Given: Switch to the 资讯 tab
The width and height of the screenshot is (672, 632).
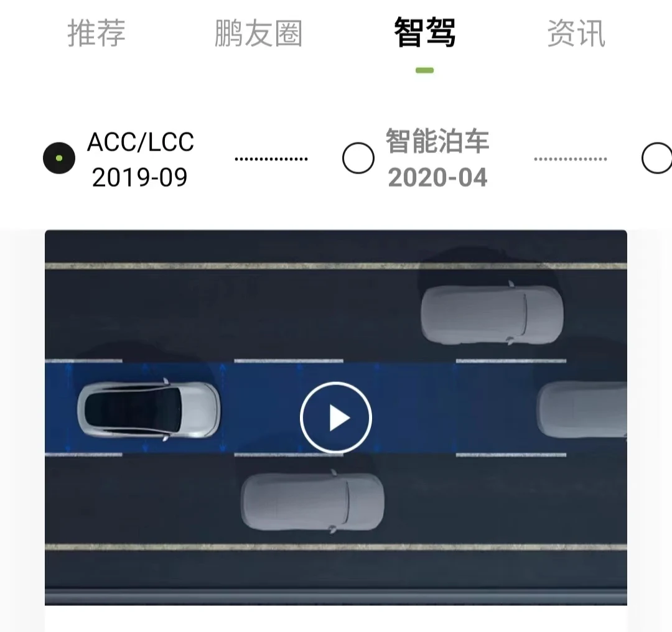Looking at the screenshot, I should tap(576, 33).
